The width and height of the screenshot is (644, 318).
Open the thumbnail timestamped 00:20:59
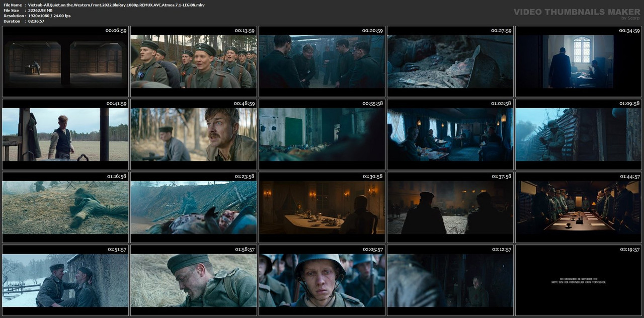322,61
